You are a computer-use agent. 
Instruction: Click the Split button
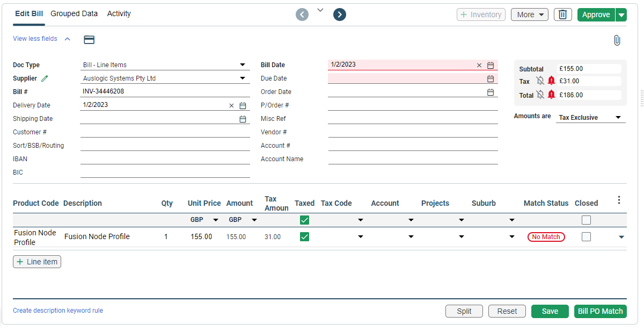464,311
